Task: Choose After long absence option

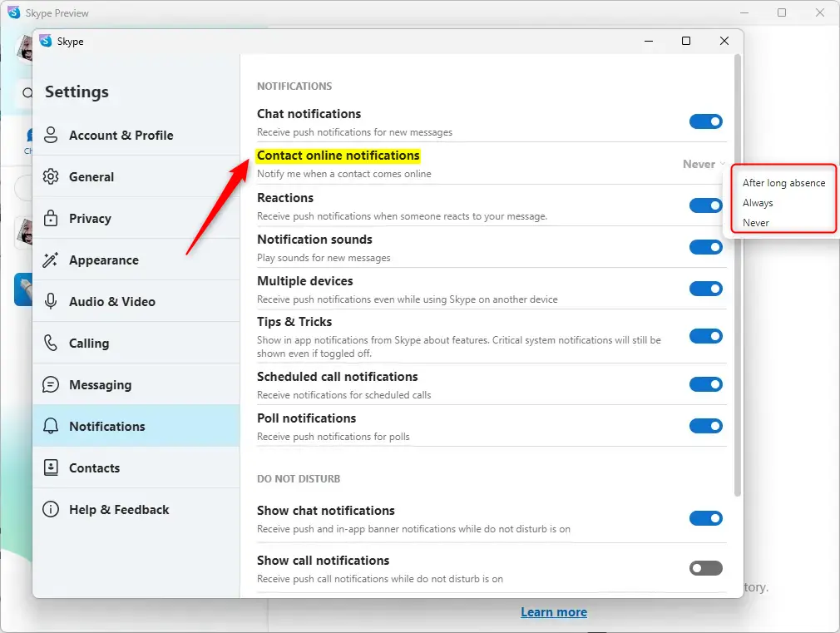Action: tap(783, 183)
